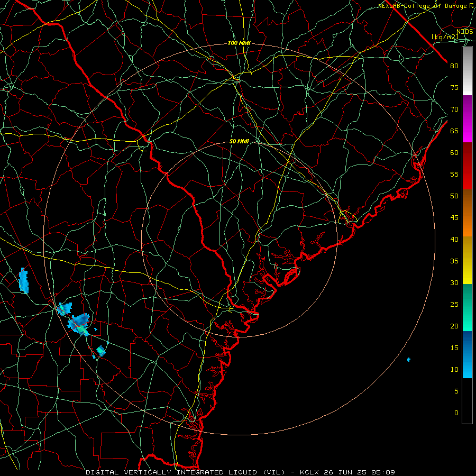This screenshot has height=476, width=476.
Task: Click the 75 value on the color scale
Action: (x=454, y=87)
